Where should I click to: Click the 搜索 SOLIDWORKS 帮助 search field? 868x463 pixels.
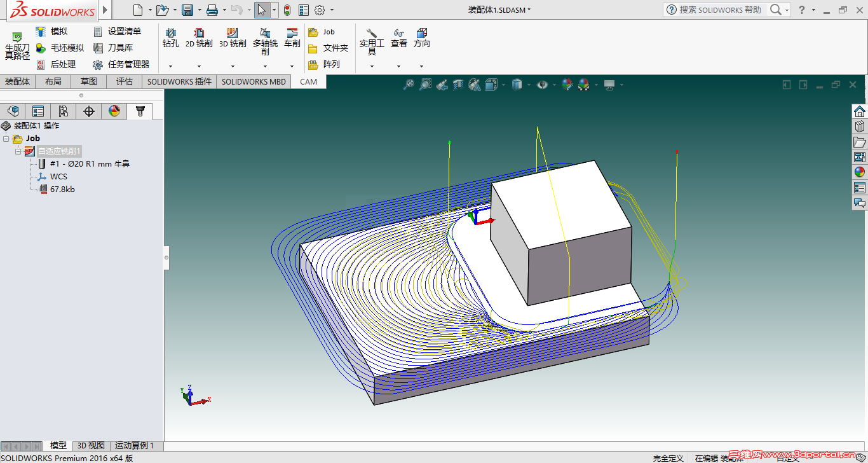[x=721, y=10]
